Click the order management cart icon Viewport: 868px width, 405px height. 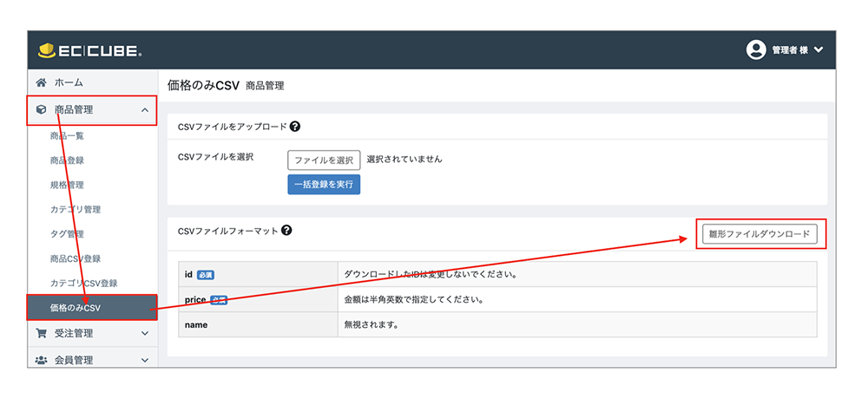click(41, 333)
